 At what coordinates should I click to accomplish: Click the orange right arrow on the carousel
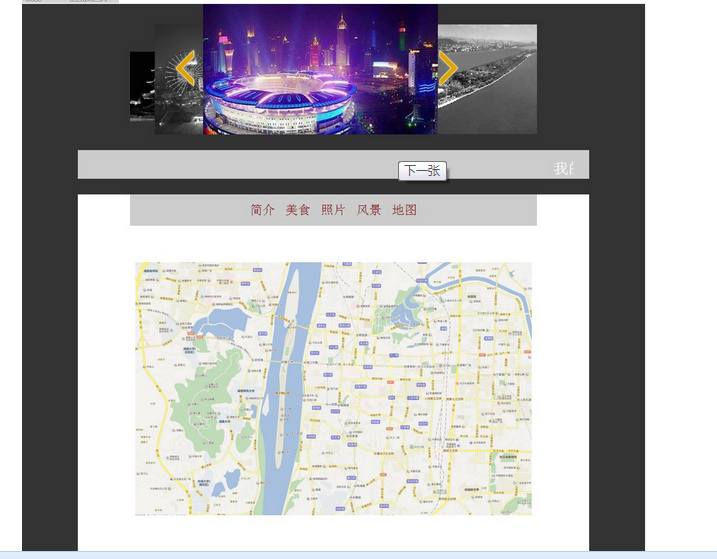point(448,69)
